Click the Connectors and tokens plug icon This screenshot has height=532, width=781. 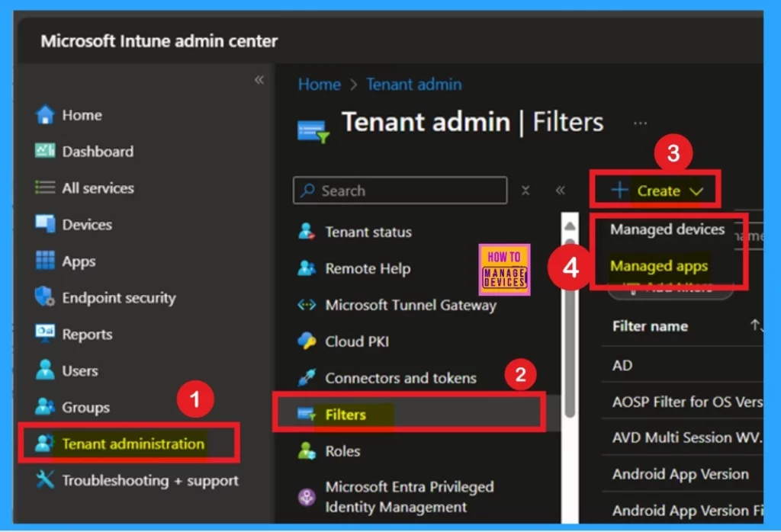(307, 378)
